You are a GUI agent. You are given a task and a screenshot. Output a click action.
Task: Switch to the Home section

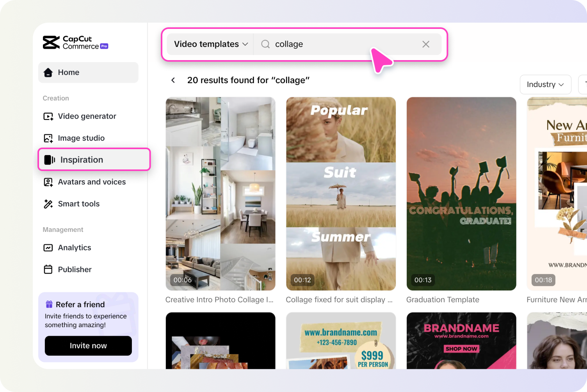(68, 72)
